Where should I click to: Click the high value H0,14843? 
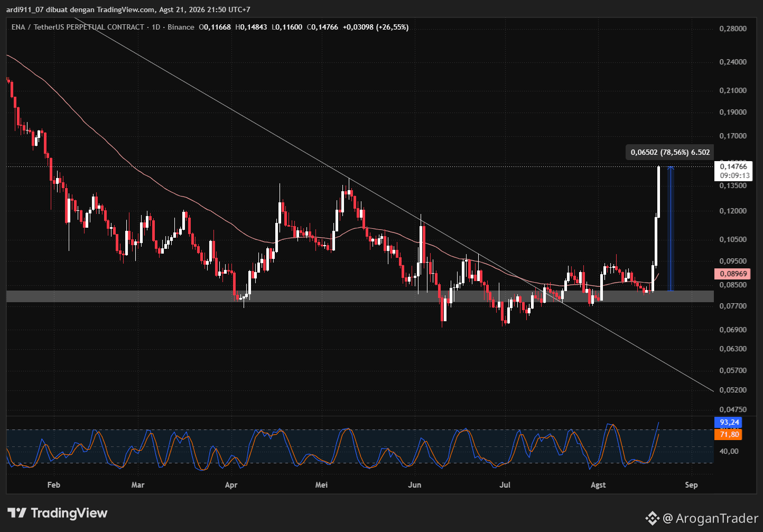251,27
